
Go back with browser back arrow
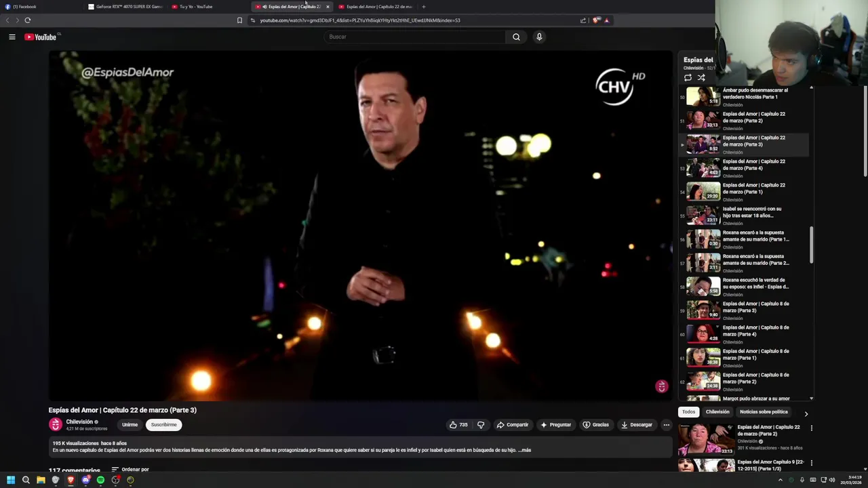pos(8,20)
